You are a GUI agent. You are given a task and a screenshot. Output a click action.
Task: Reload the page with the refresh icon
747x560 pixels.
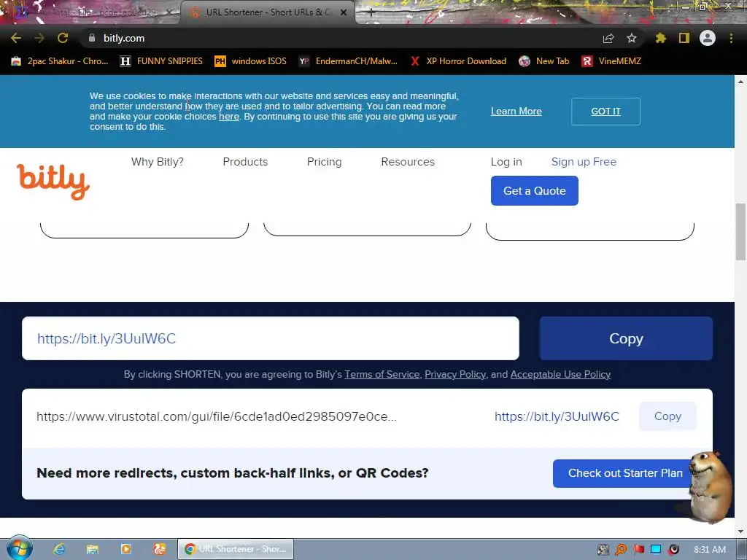click(x=63, y=38)
